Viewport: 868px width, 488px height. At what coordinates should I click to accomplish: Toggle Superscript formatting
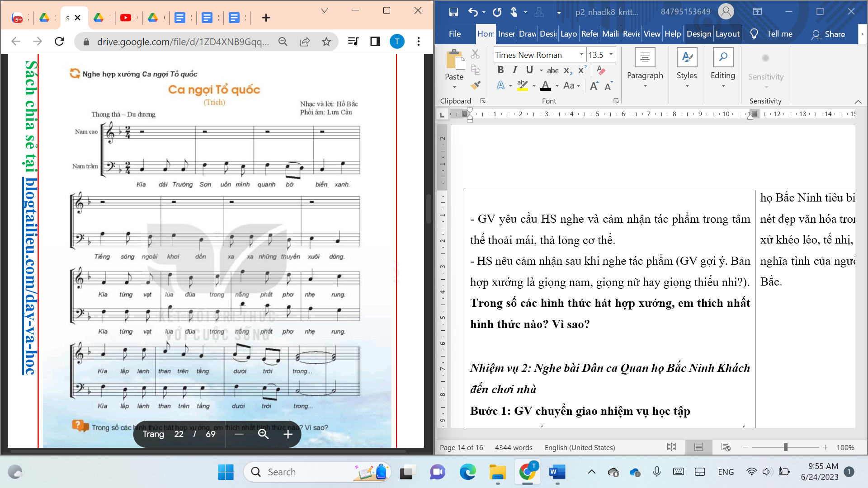tap(582, 70)
